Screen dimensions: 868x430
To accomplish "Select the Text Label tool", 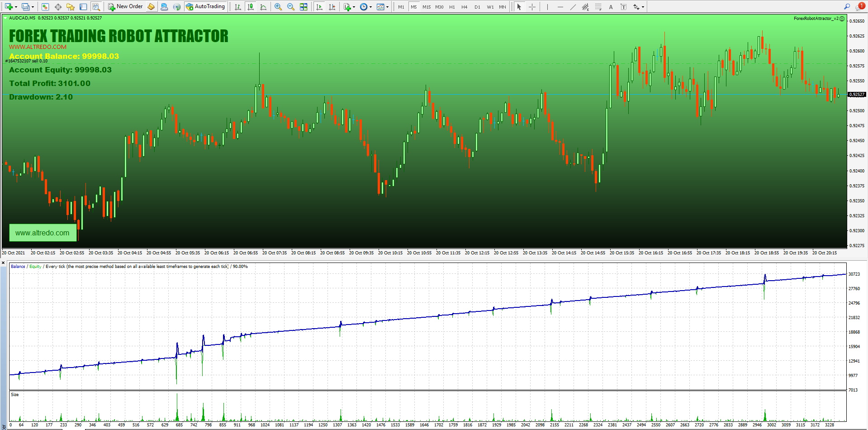I will coord(624,7).
